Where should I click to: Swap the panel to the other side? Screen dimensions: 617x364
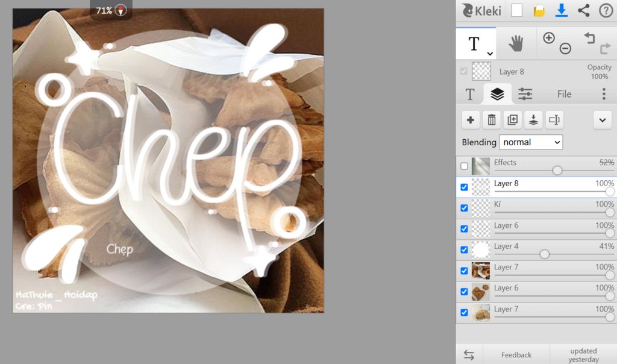coord(469,355)
